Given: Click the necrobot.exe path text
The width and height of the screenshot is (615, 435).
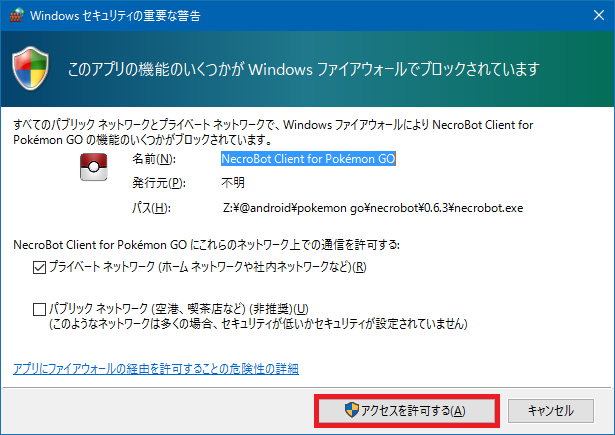Looking at the screenshot, I should pos(373,208).
